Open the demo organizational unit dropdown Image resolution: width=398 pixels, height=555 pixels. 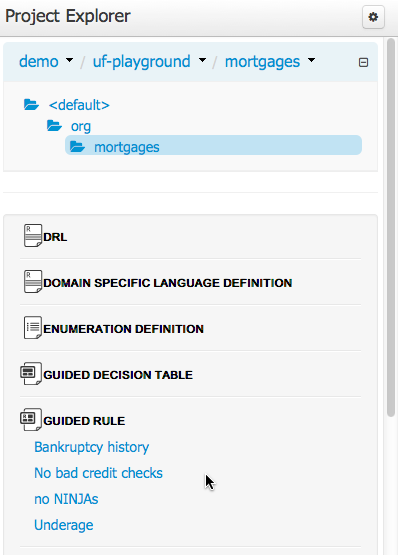46,61
